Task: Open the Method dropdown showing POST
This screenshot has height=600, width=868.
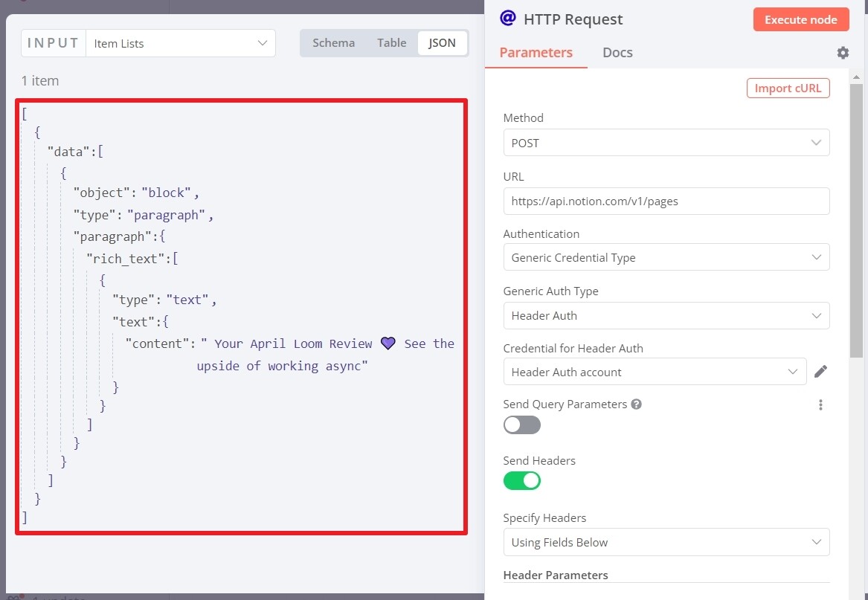Action: point(666,143)
